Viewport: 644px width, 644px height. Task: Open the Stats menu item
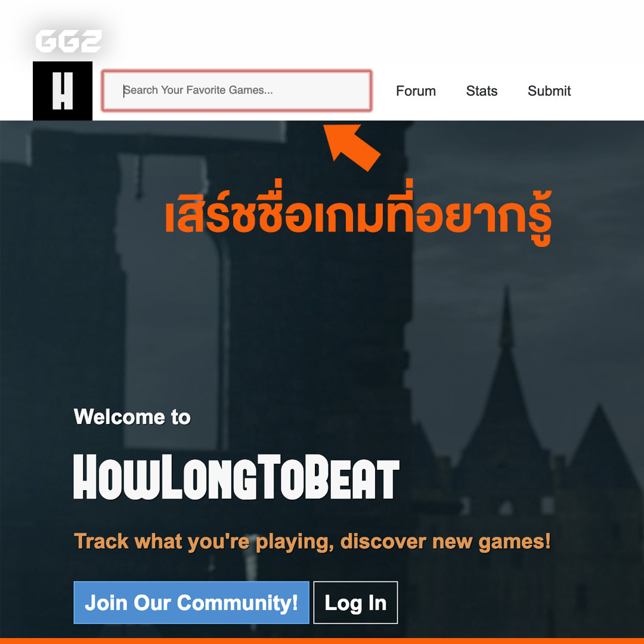pyautogui.click(x=482, y=91)
